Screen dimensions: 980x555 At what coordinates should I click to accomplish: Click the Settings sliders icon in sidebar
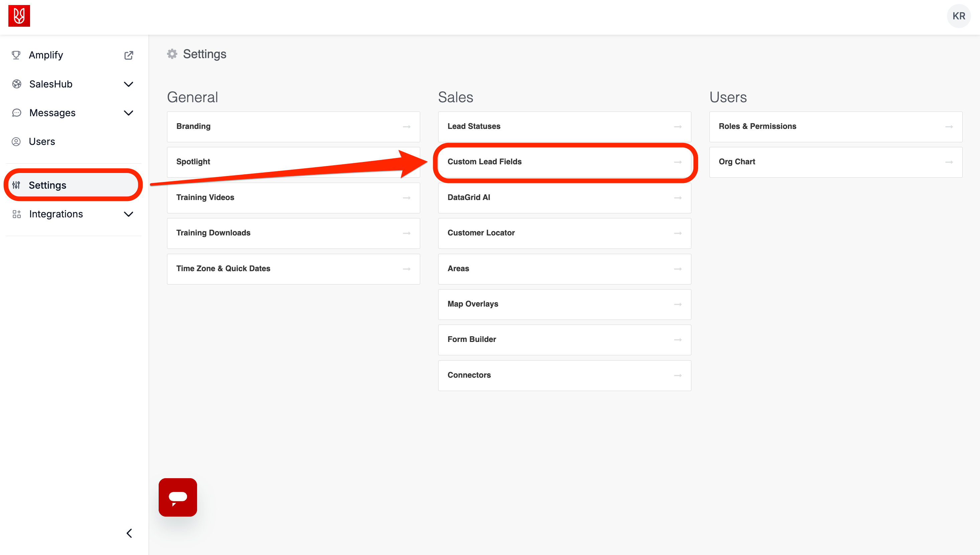pyautogui.click(x=16, y=185)
